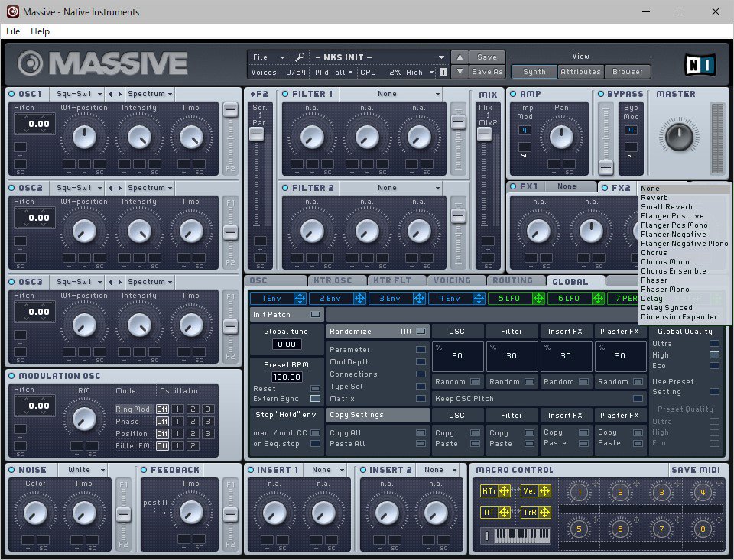Click the AT macro cross icon
The width and height of the screenshot is (734, 560).
[504, 513]
